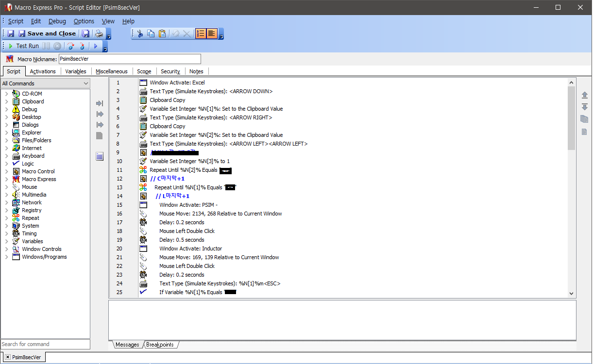Open the debug toolbar overflow arrow

tap(105, 46)
